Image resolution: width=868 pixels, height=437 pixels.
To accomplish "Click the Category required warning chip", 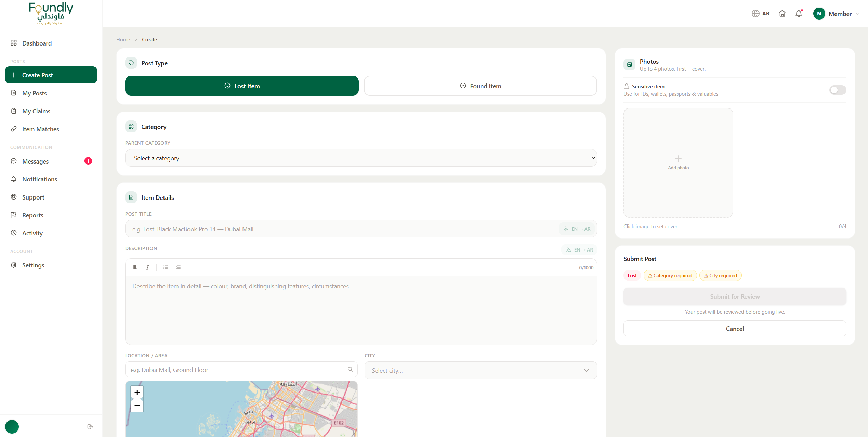I will pyautogui.click(x=670, y=275).
